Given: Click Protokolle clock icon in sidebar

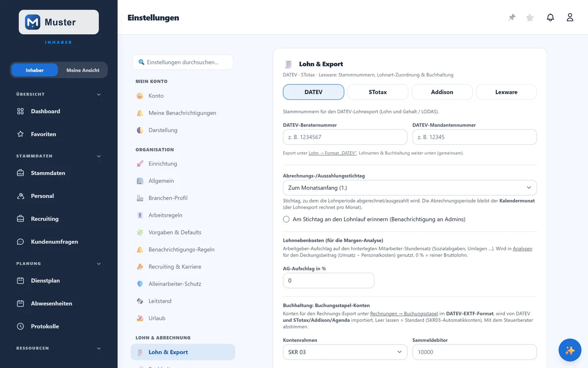Looking at the screenshot, I should click(x=21, y=326).
